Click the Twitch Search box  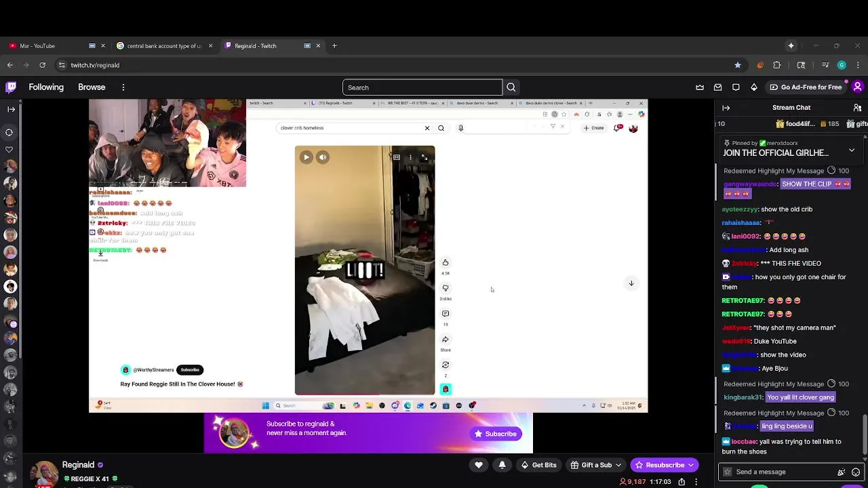pos(422,87)
